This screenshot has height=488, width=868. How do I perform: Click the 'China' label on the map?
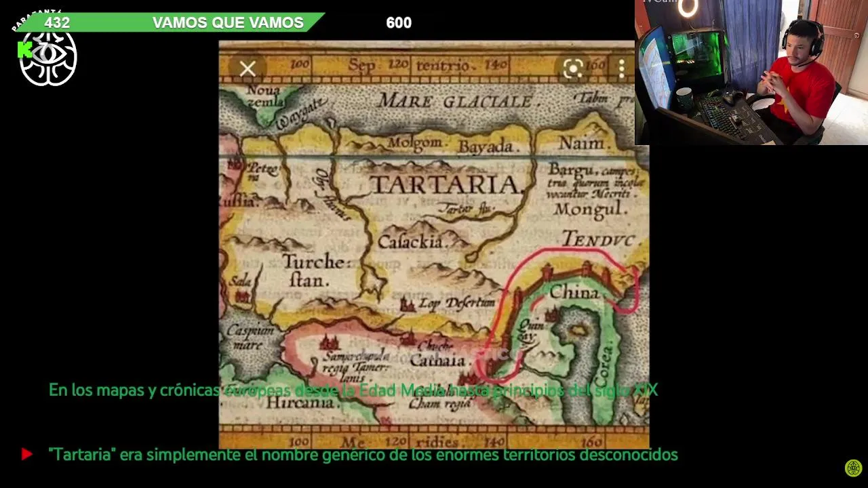(574, 293)
